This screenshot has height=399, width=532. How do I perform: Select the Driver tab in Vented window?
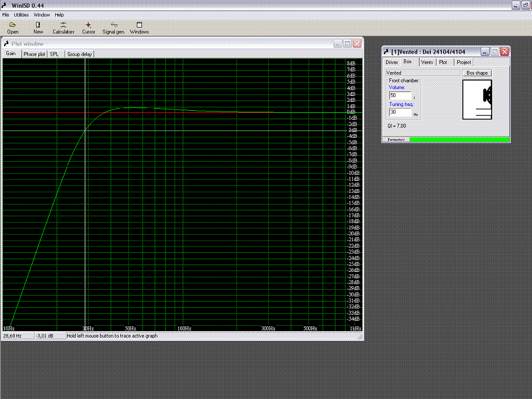(392, 63)
